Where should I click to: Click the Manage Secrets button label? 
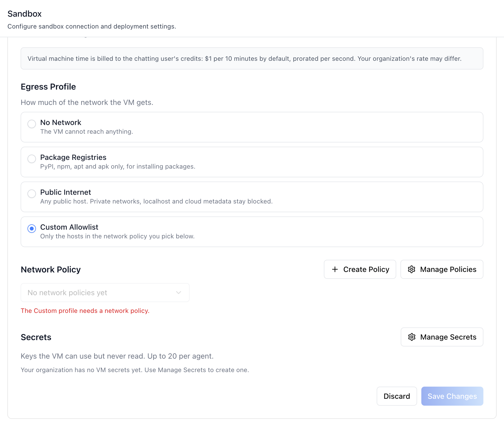pos(448,337)
